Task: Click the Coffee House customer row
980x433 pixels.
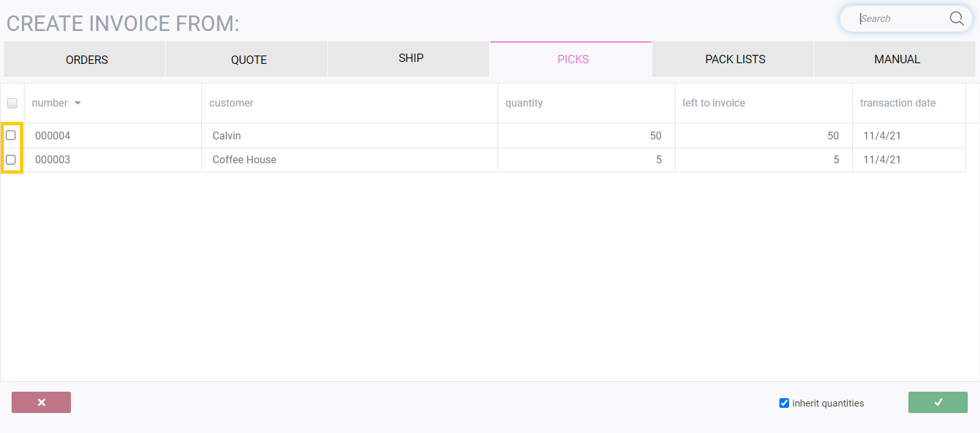Action: point(245,160)
